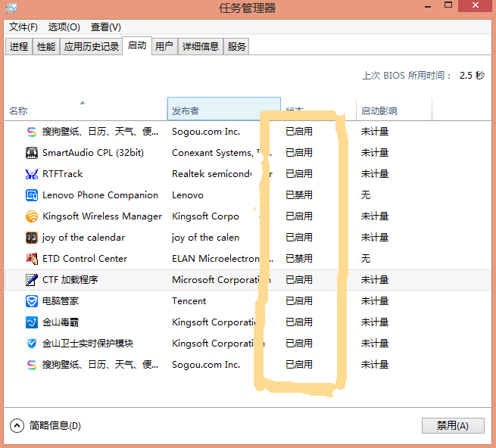Minimize the 任务管理器 window

click(428, 6)
